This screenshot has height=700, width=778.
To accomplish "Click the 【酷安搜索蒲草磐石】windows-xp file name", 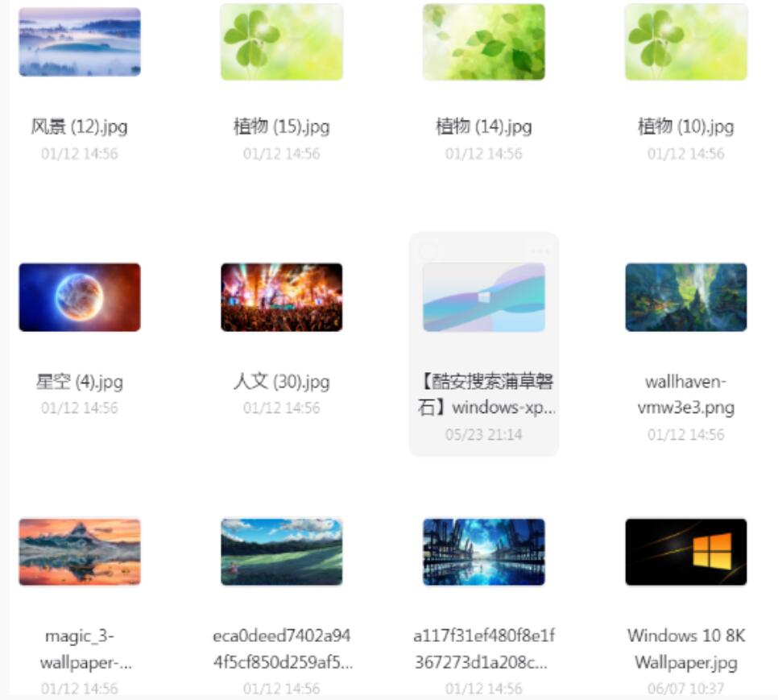I will [x=486, y=395].
